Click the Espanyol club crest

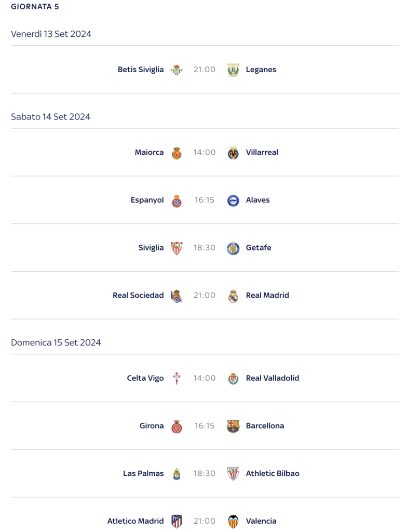(x=177, y=201)
